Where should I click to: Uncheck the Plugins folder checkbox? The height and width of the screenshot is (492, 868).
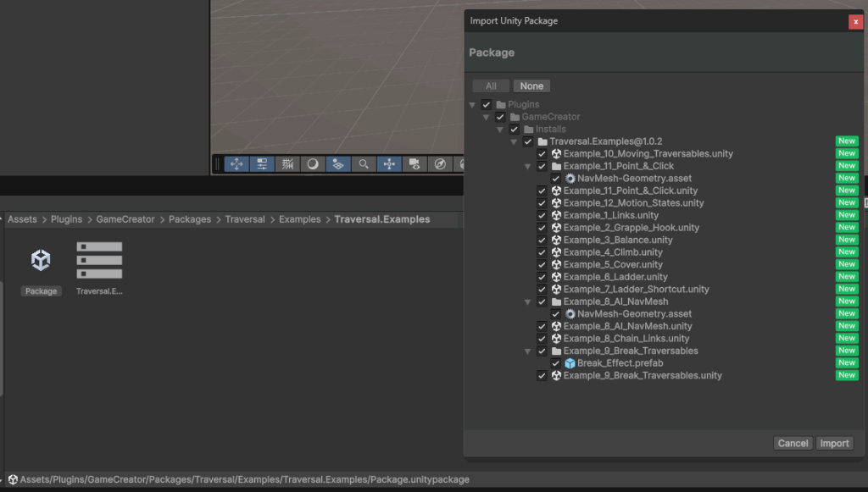pyautogui.click(x=486, y=104)
